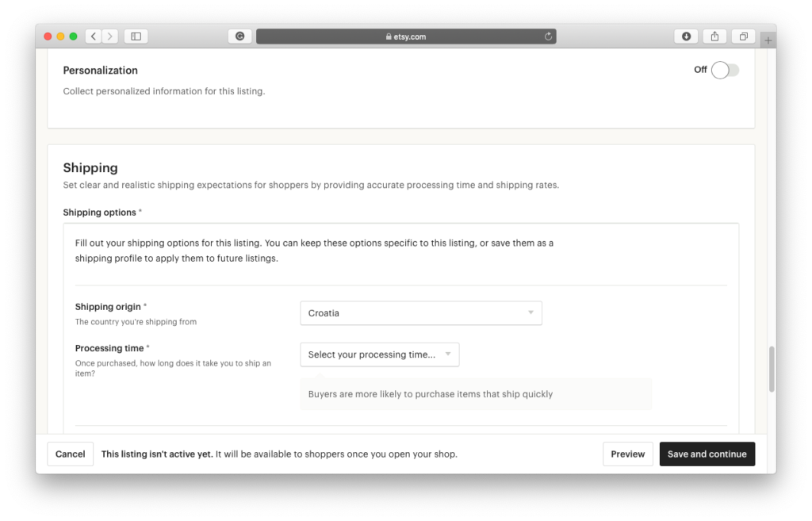Click the Grammarly extension icon
812x521 pixels.
tap(239, 36)
